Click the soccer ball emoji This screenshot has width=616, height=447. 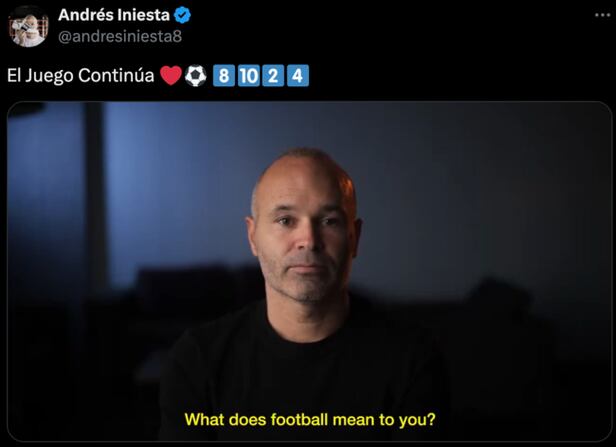(x=195, y=75)
